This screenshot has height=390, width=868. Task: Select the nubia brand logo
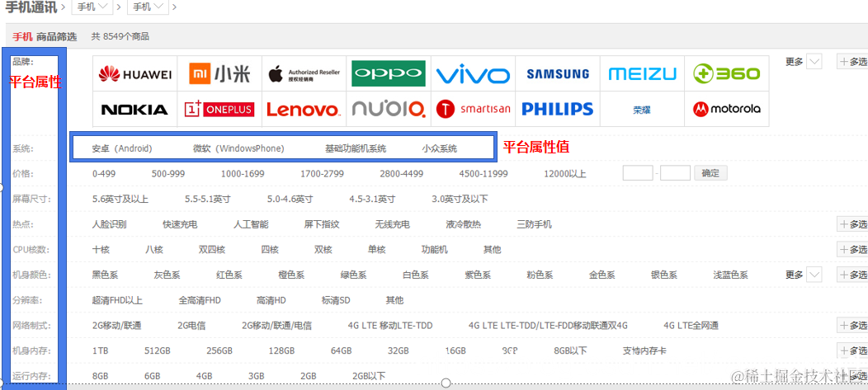[x=389, y=109]
